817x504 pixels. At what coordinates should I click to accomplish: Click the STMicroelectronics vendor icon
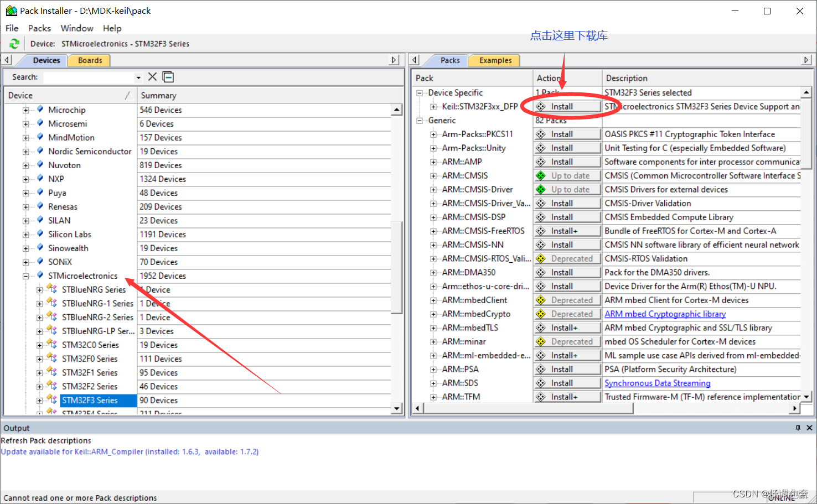point(40,276)
